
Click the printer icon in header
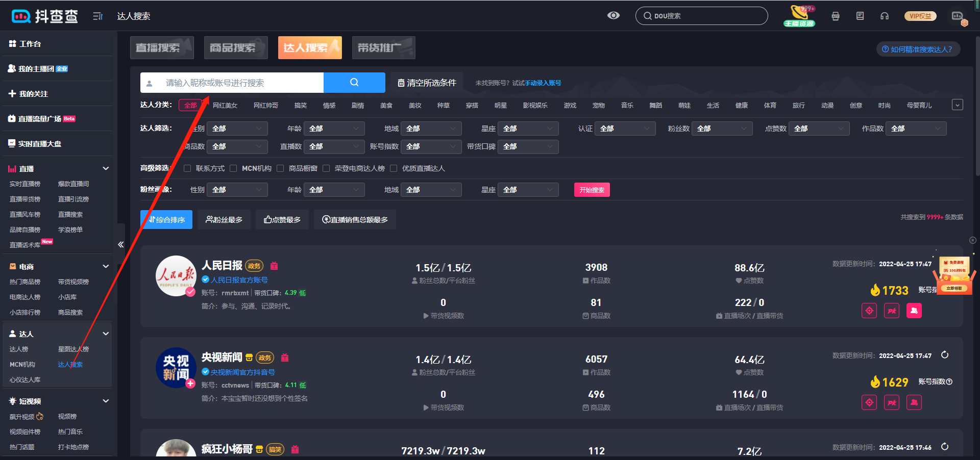point(836,16)
